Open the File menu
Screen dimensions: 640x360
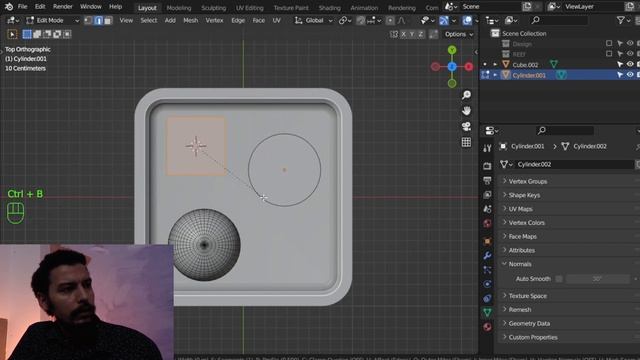pyautogui.click(x=22, y=7)
